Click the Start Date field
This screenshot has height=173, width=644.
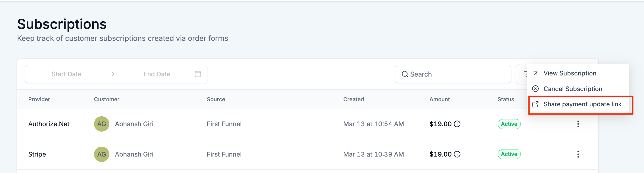pyautogui.click(x=66, y=74)
